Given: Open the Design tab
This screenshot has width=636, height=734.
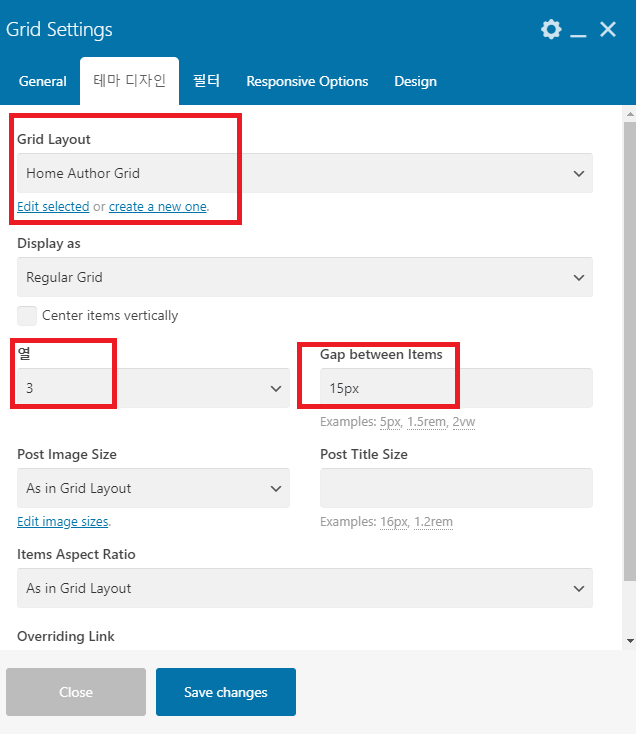Looking at the screenshot, I should [x=415, y=81].
